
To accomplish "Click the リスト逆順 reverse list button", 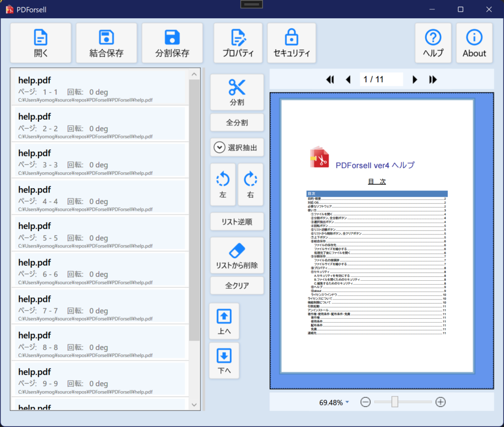I will [x=237, y=222].
